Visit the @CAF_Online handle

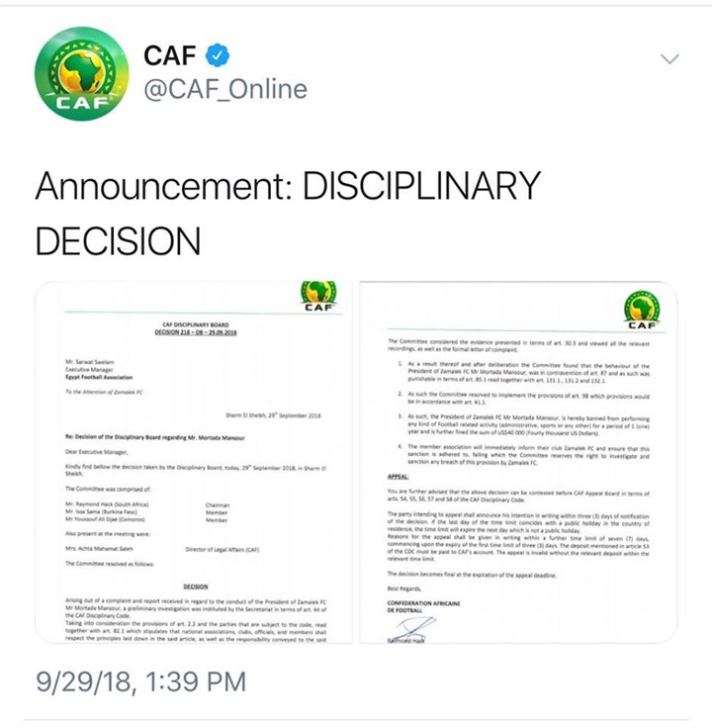225,90
